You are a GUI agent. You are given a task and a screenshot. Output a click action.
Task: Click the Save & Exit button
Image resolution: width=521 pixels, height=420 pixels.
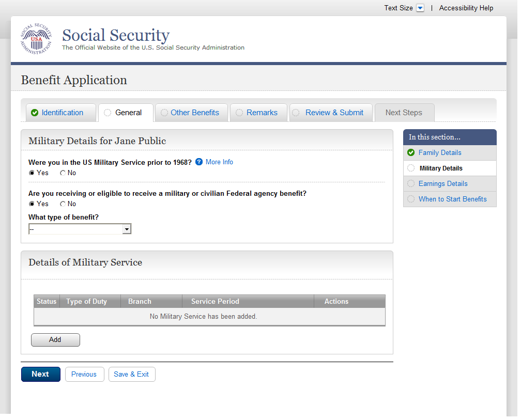131,375
